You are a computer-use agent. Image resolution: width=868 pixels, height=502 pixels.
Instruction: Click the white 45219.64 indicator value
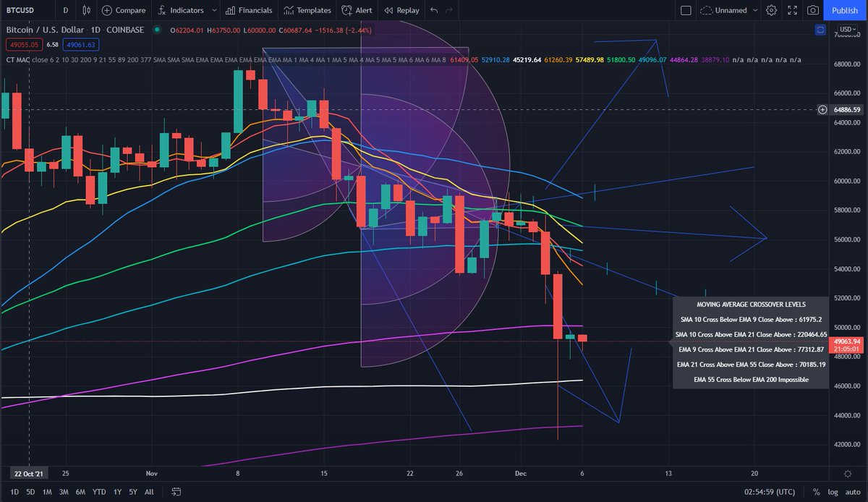tap(527, 60)
